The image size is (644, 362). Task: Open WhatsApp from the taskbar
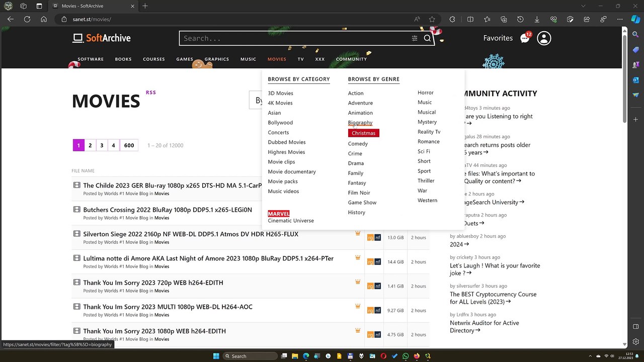tap(406, 356)
